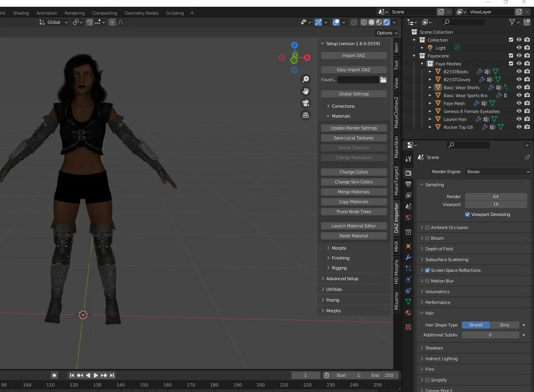Screen dimensions: 534x392
Task: Toggle X-ray display icon
Action: 354,22
